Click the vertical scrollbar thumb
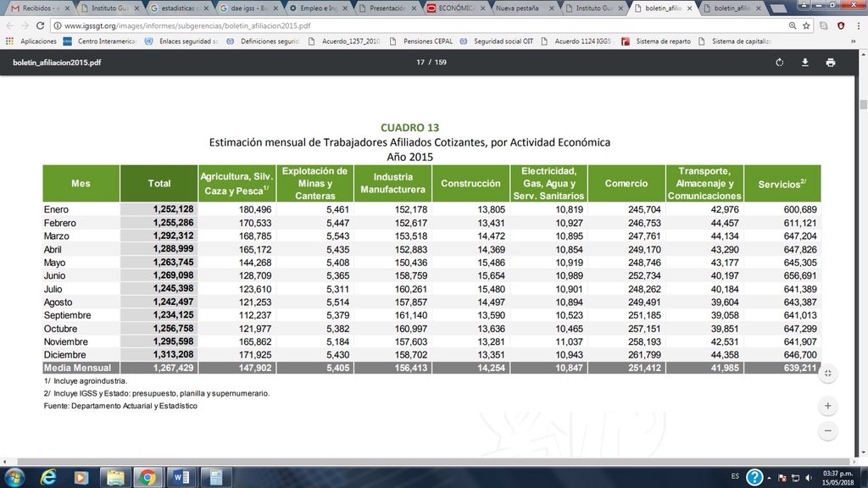The image size is (868, 488). 863,104
